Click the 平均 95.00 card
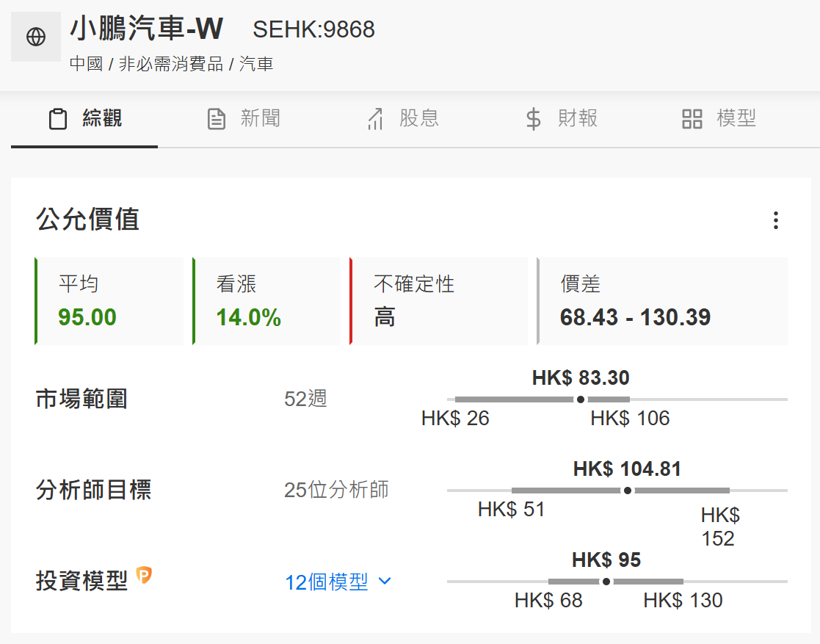 click(109, 301)
